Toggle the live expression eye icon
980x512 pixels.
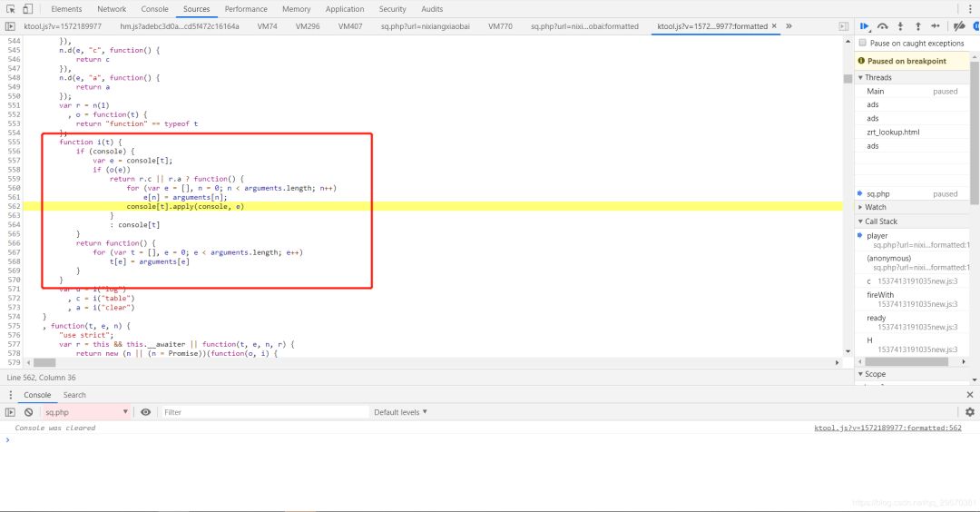145,412
